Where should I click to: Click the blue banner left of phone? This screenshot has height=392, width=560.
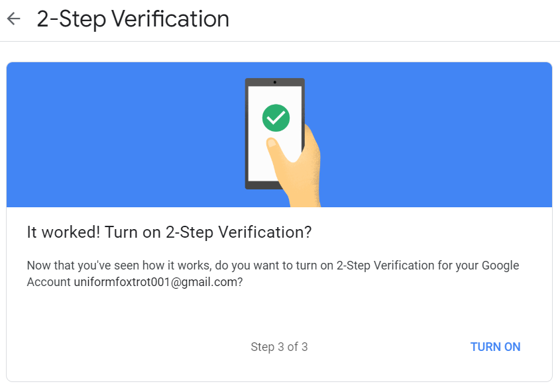point(125,134)
